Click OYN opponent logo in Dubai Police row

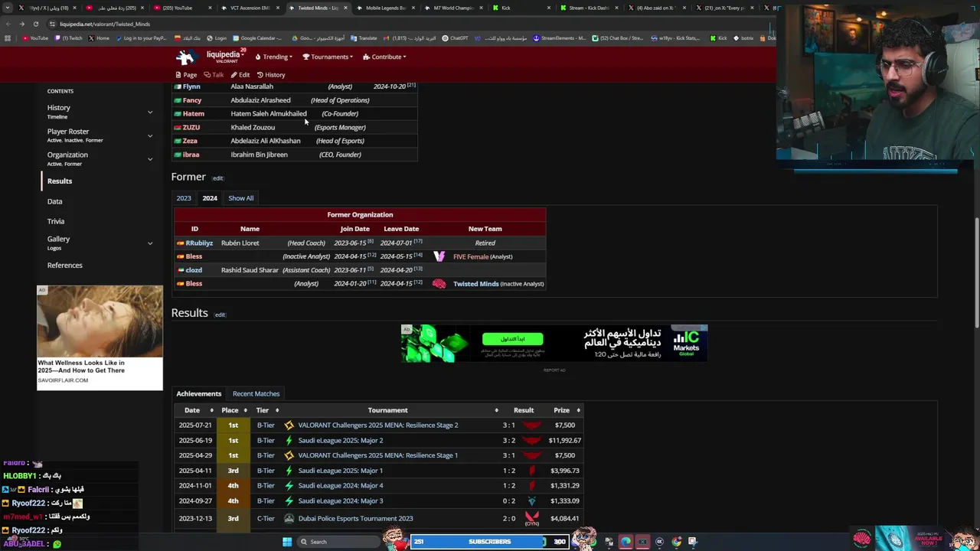pos(531,519)
